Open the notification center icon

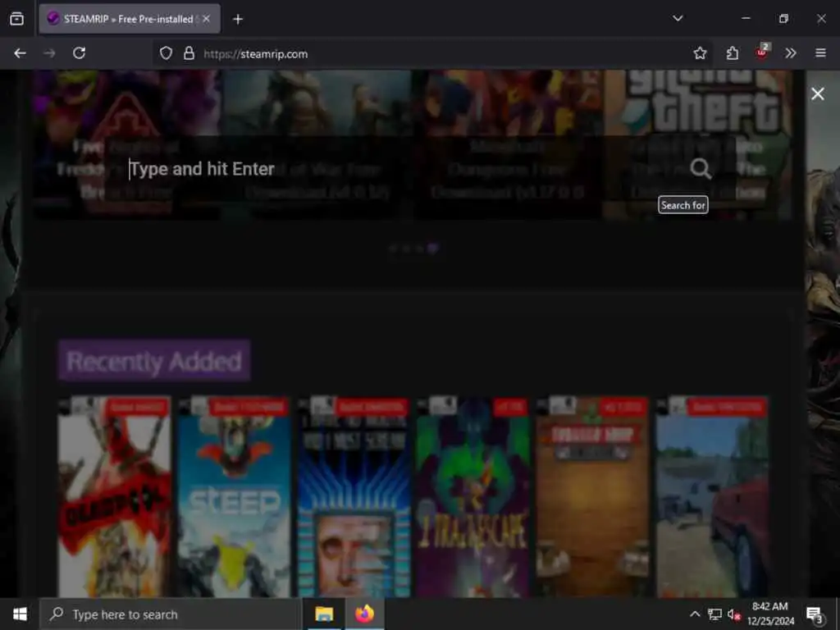(x=815, y=615)
